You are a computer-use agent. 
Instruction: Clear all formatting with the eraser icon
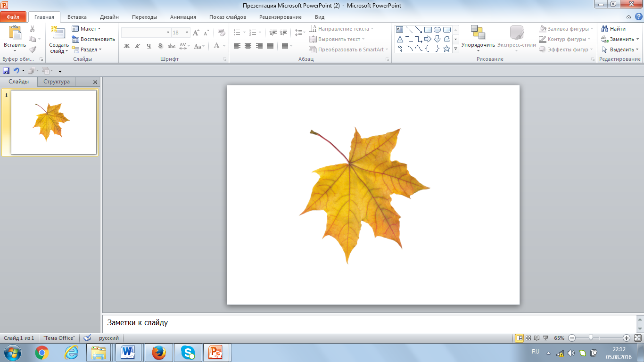tap(222, 33)
